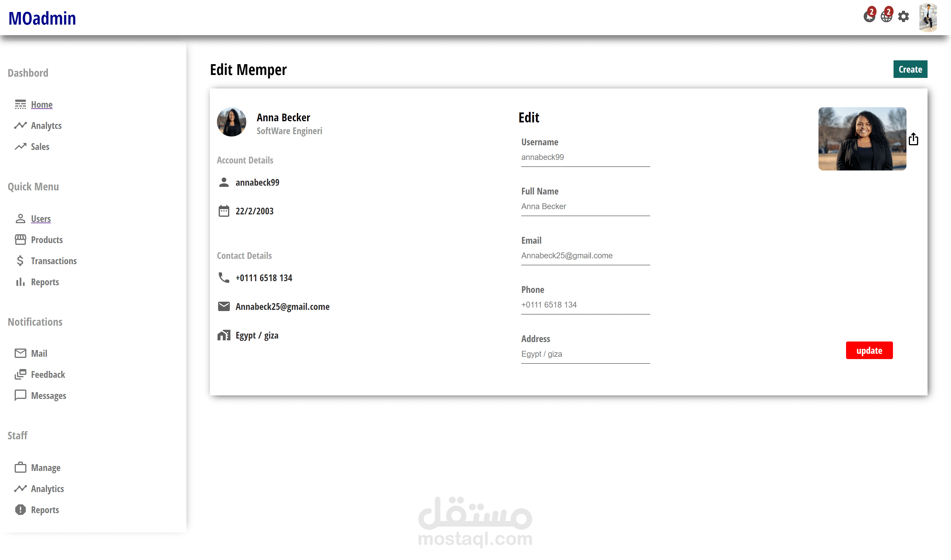951x560 pixels.
Task: Open settings gear icon in header
Action: click(x=903, y=17)
